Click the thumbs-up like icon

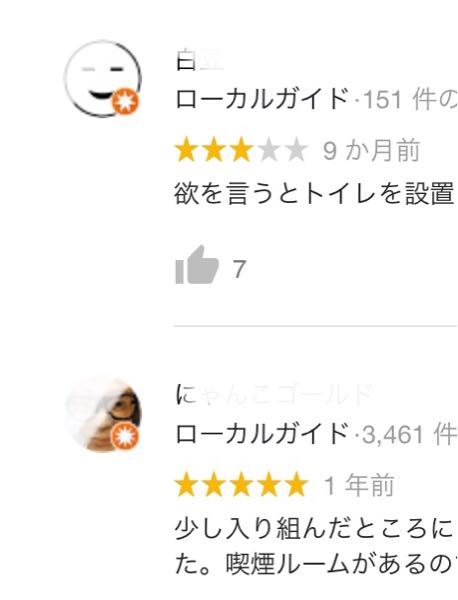tap(197, 265)
